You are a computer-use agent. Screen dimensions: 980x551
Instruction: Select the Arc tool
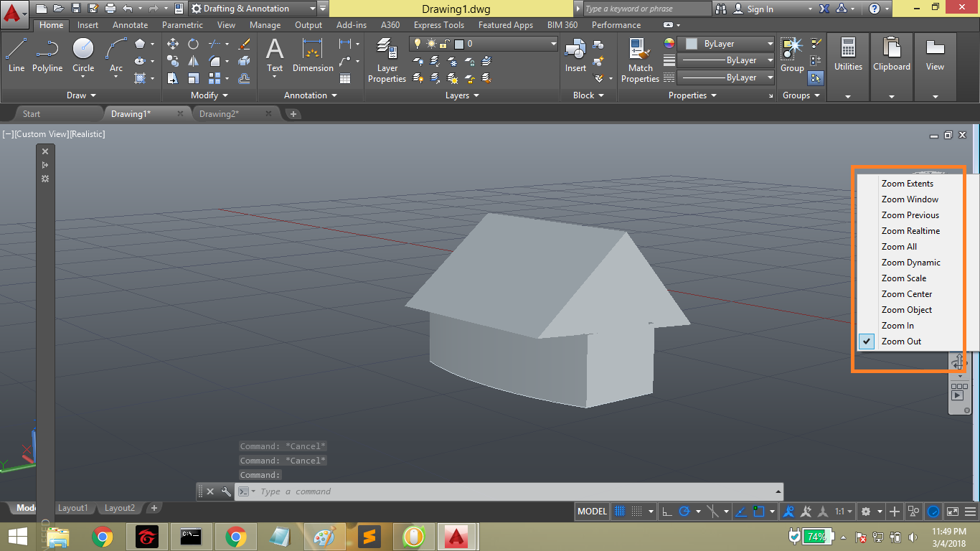point(116,55)
